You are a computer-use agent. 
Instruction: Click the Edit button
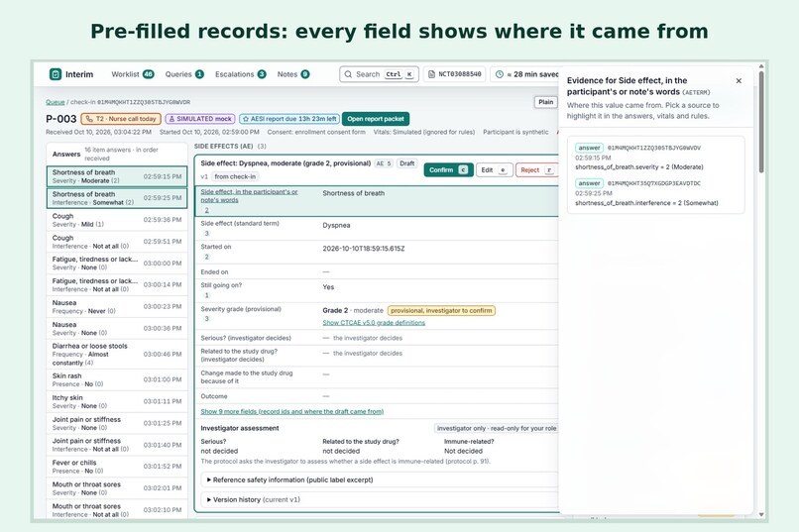pos(494,170)
